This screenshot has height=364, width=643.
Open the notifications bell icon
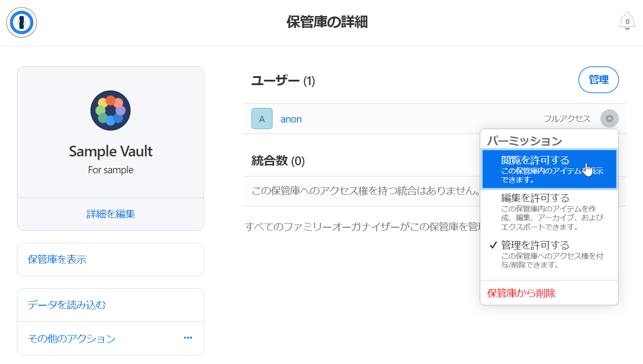coord(627,21)
